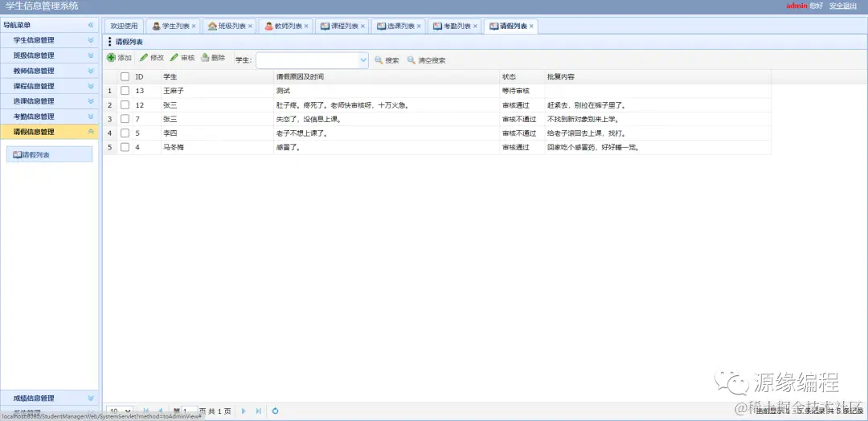Collapse the 请假信息管理 menu section
The image size is (868, 421).
point(91,132)
